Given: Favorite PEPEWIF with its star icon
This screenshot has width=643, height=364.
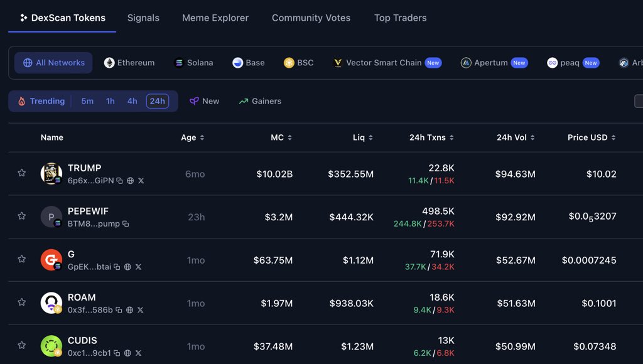Looking at the screenshot, I should click(x=22, y=216).
